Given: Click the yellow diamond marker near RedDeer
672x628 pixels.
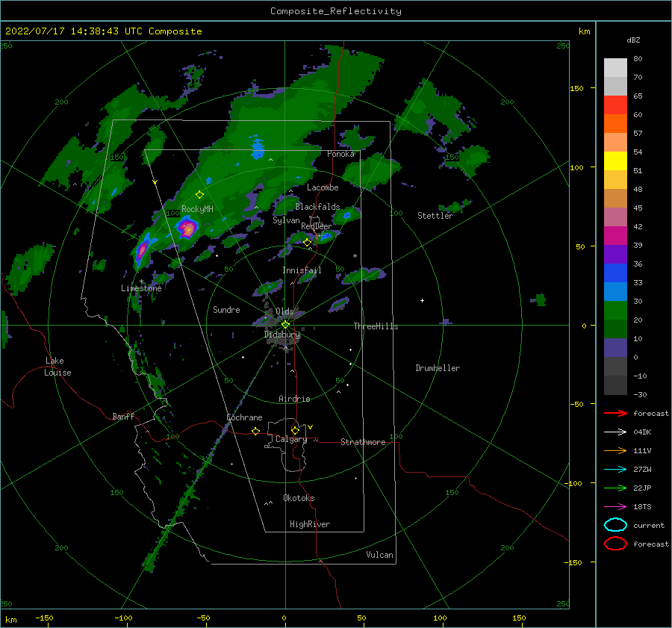Looking at the screenshot, I should pos(308,243).
